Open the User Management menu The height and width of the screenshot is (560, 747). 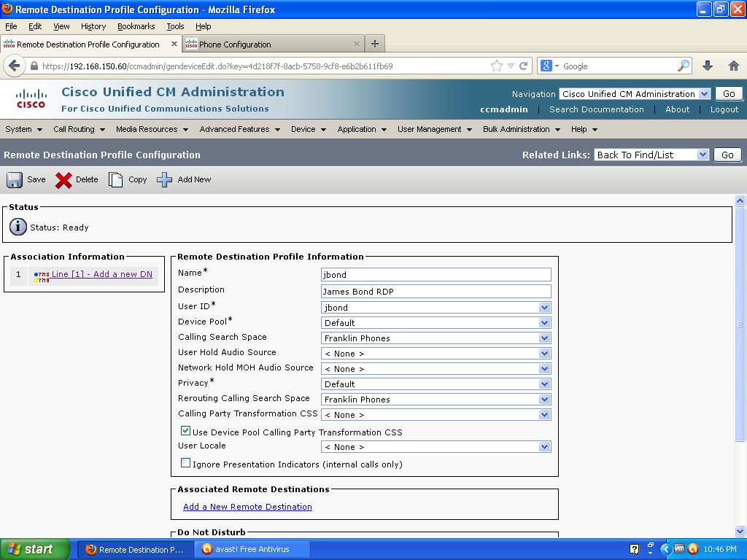[435, 129]
